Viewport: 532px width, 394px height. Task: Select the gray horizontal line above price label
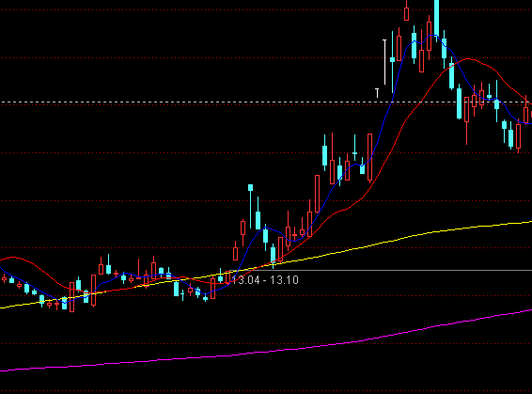click(381, 271)
